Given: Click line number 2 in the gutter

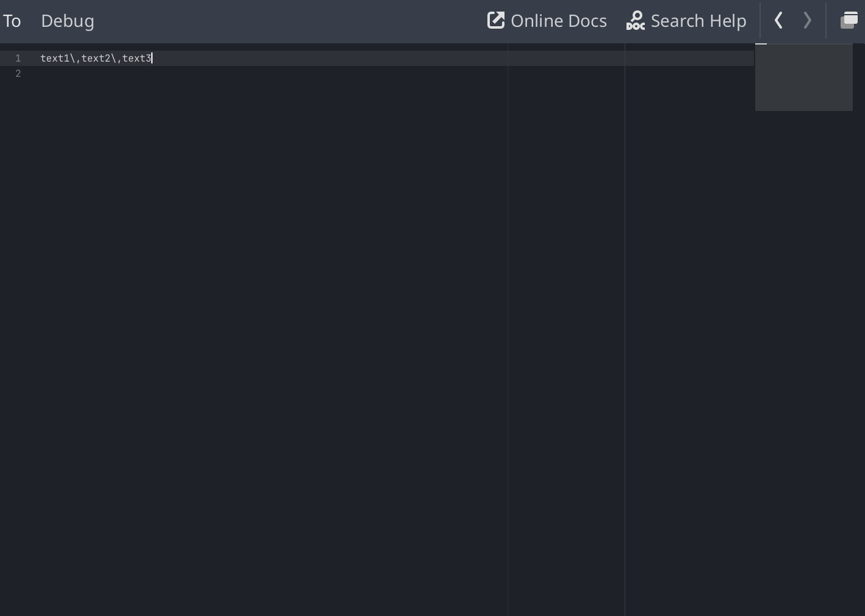Looking at the screenshot, I should [18, 74].
